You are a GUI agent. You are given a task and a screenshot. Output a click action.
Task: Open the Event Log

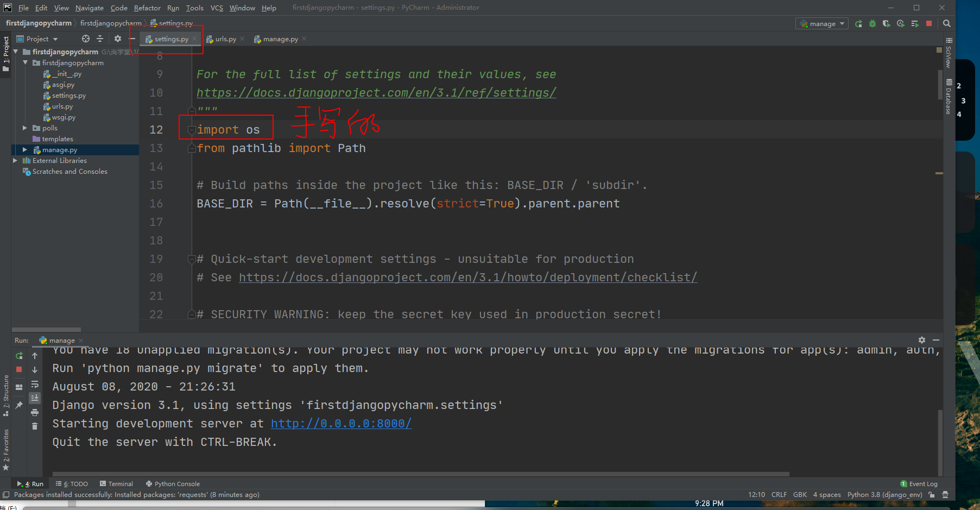pyautogui.click(x=919, y=484)
